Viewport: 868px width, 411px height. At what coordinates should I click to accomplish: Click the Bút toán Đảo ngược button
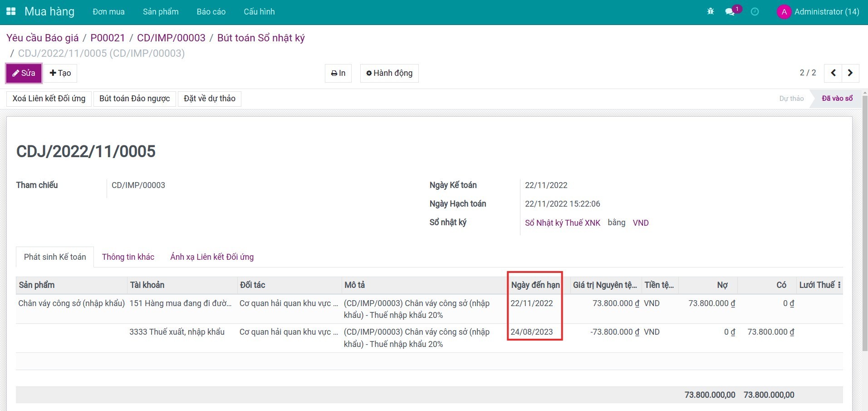[134, 99]
